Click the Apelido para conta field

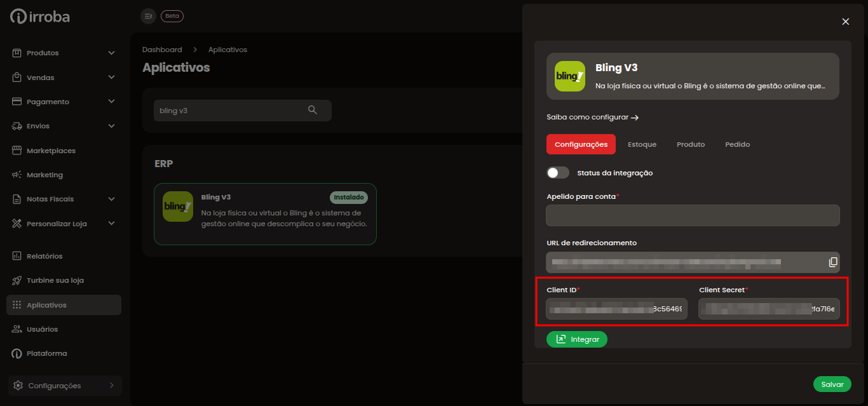click(693, 215)
